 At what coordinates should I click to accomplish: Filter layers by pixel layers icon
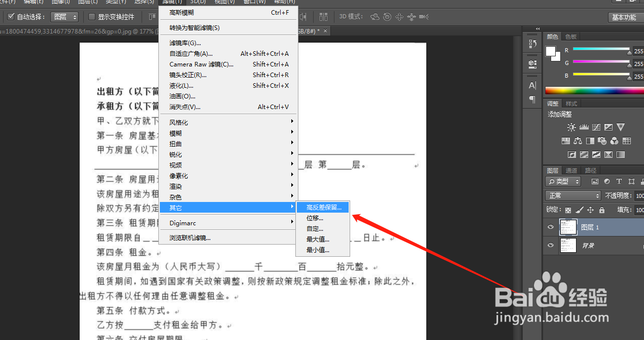595,181
